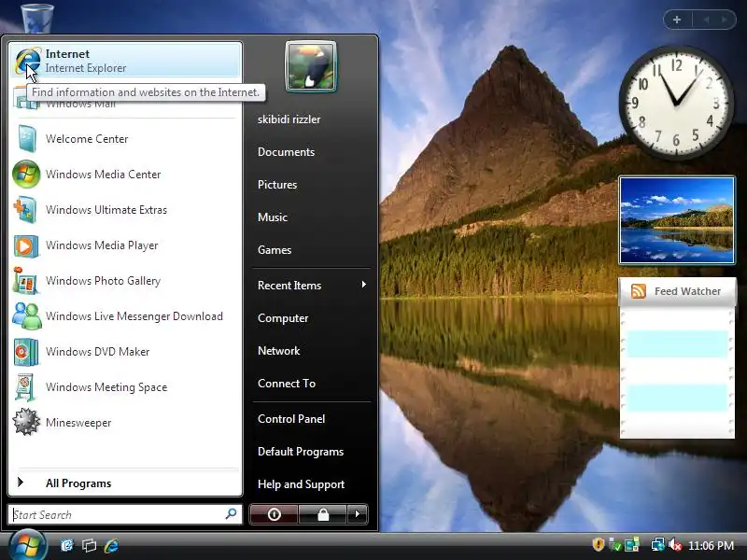Open Pictures from Start menu

pyautogui.click(x=277, y=185)
